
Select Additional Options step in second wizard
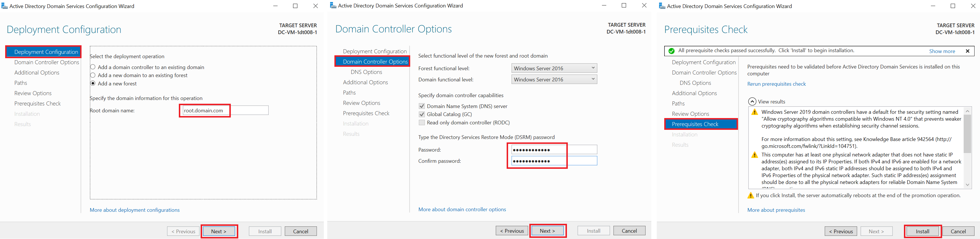[365, 82]
